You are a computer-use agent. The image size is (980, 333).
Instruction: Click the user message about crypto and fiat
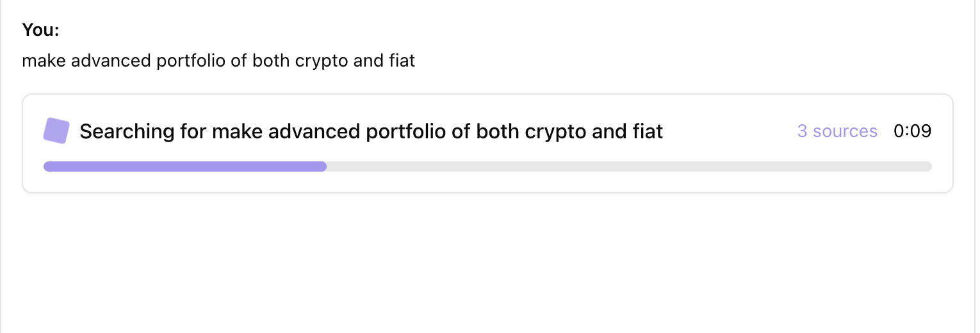click(x=218, y=61)
